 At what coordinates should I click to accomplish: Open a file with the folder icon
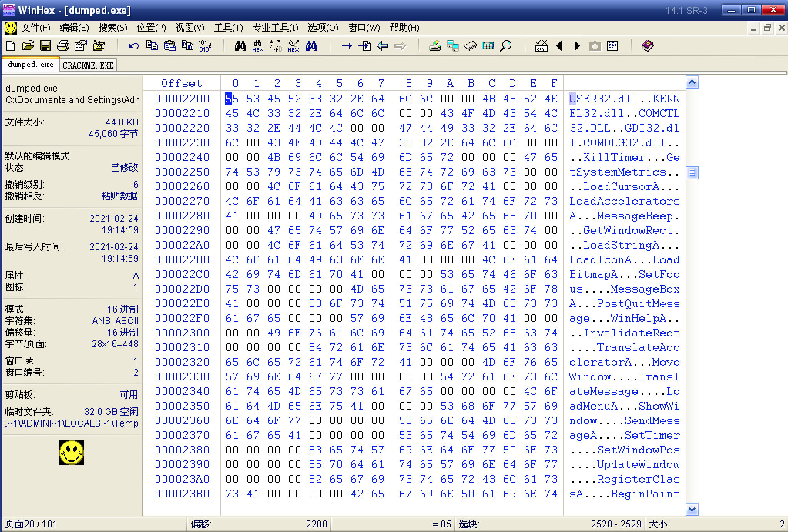28,46
